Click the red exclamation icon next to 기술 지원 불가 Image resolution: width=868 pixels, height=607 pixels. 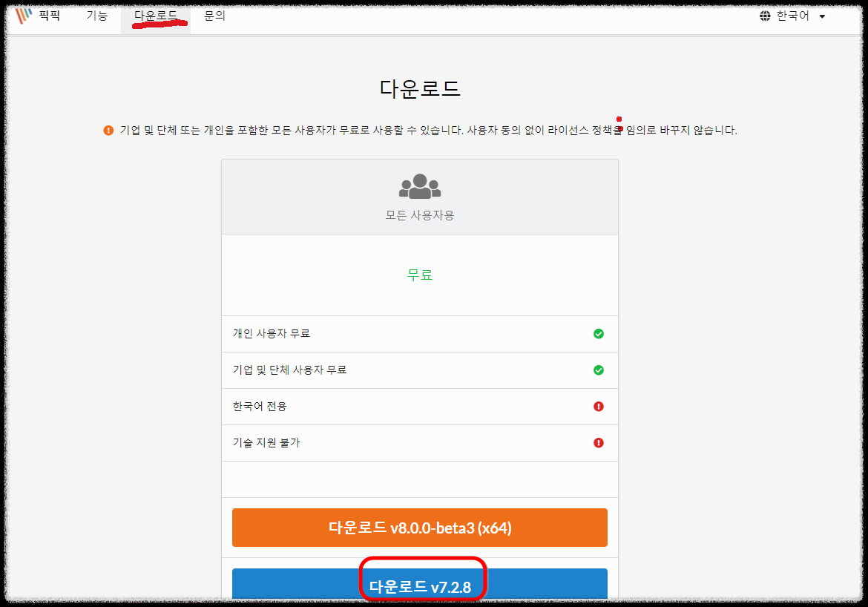pos(599,442)
